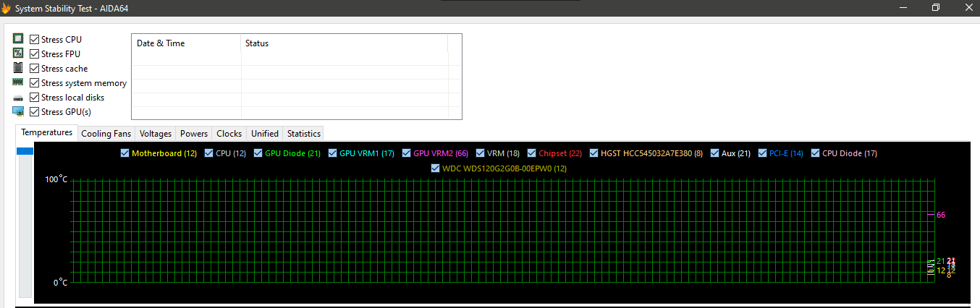Toggle the HGST HCC545032A7E380 disk series
Screen dimensions: 980x308
pos(594,153)
